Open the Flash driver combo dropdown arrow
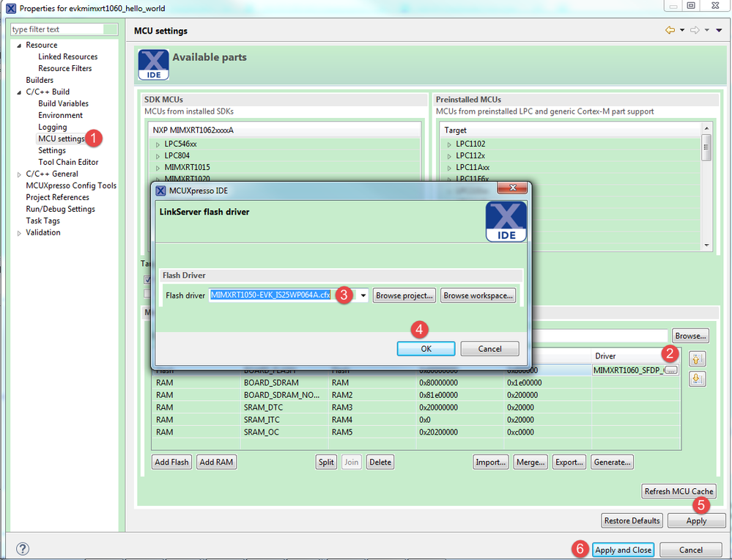This screenshot has height=560, width=732. point(363,295)
